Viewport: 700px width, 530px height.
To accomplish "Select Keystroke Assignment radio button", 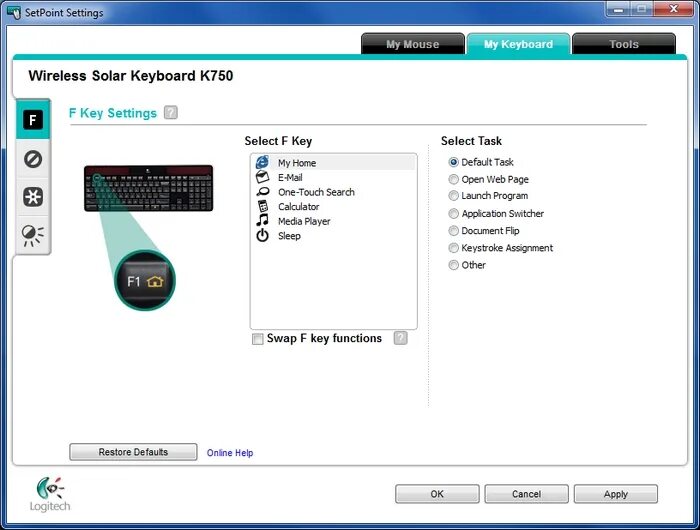I will point(454,248).
